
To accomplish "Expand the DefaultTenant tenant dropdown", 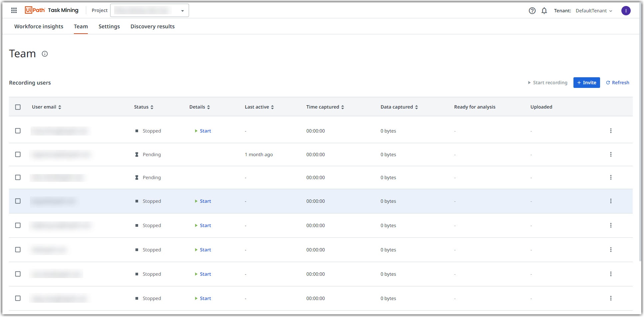I will click(594, 11).
